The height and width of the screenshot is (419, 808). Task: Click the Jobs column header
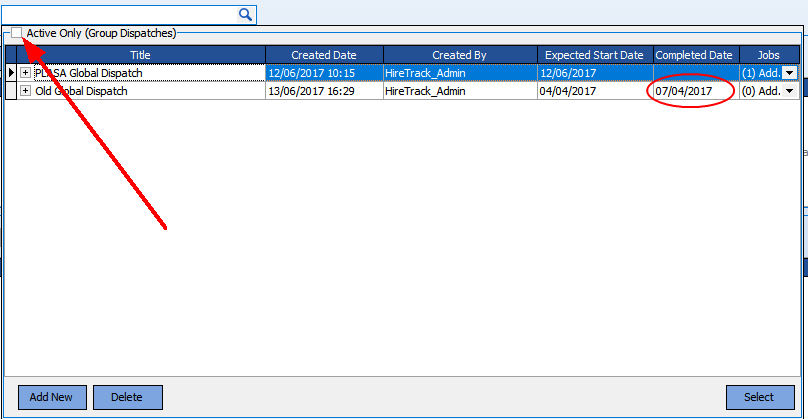[770, 55]
